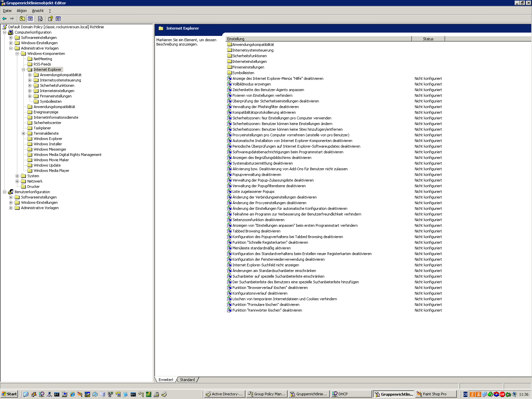
Task: Open the Aktion menu
Action: 22,11
